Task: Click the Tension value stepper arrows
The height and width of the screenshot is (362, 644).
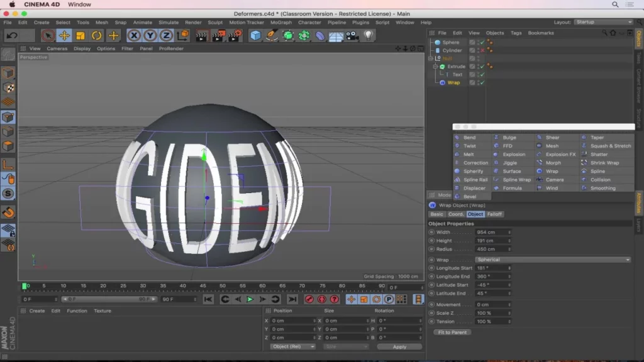Action: (509, 322)
